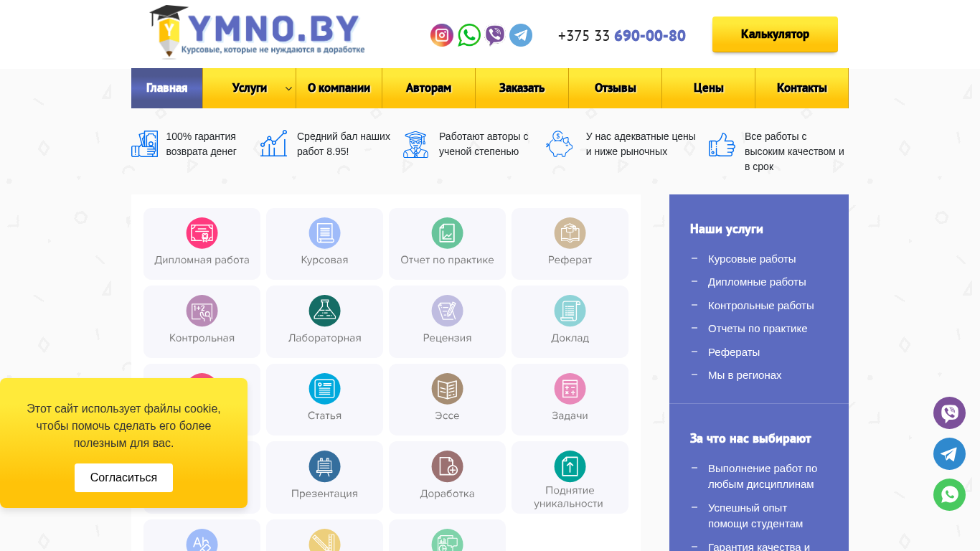Select the Курсовая service icon
The image size is (980, 551).
tap(325, 233)
